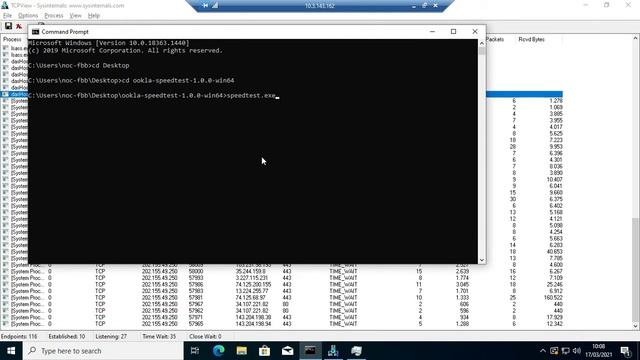Click the 'Type here to search' taskbar box

click(103, 351)
